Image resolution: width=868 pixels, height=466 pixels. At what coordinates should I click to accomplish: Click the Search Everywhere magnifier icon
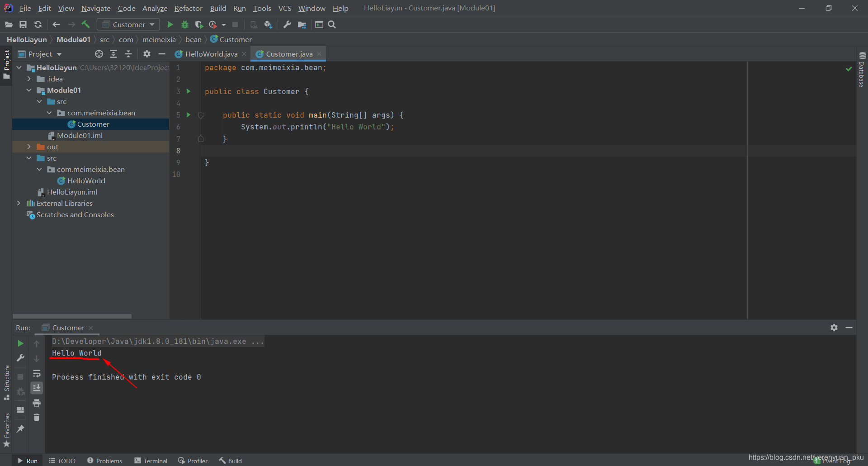pos(332,24)
